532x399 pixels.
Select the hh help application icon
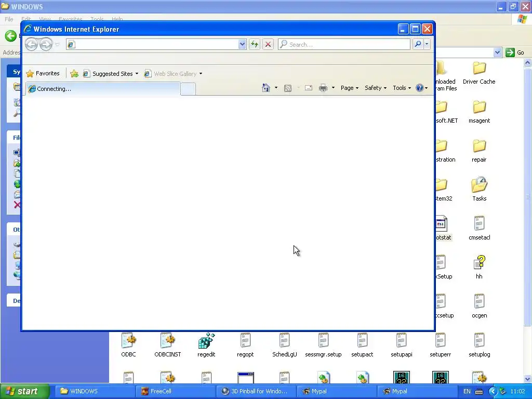479,262
